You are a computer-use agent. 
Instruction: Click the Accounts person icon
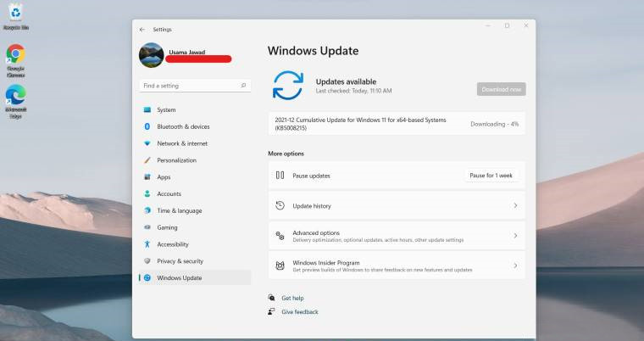pyautogui.click(x=147, y=193)
